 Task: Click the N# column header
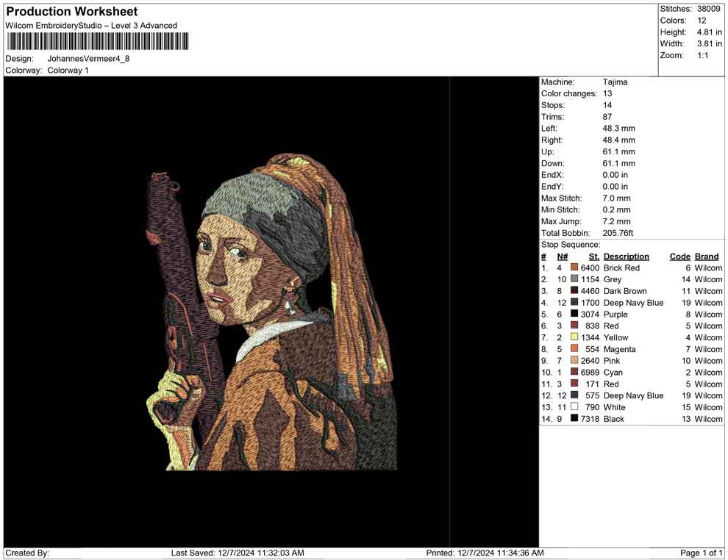(x=562, y=256)
